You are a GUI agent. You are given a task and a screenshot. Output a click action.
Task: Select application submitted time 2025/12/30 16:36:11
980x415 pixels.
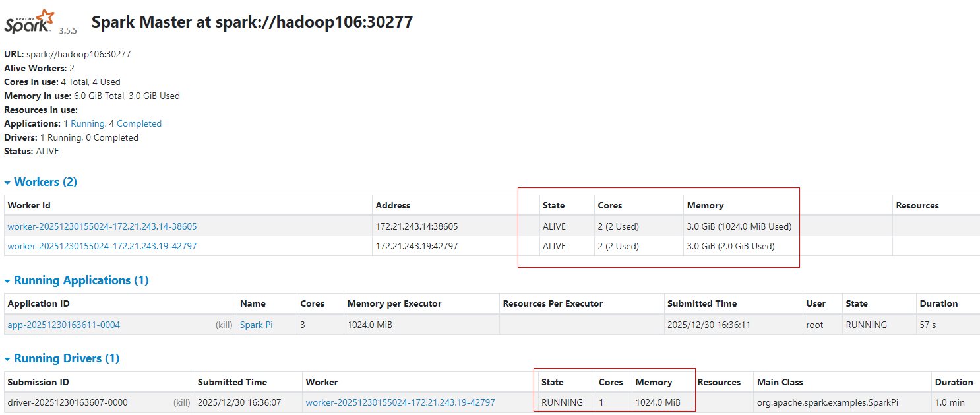pyautogui.click(x=709, y=325)
